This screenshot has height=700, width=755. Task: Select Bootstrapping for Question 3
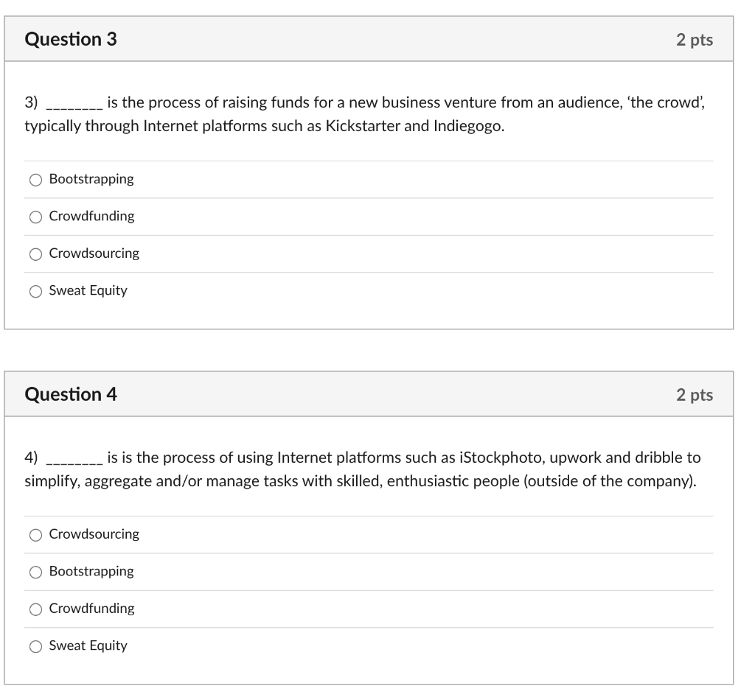35,178
